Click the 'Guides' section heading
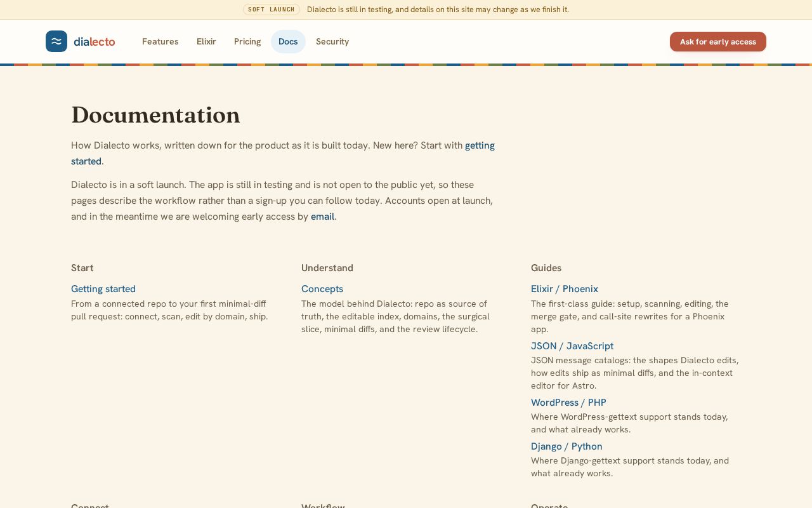 [546, 268]
